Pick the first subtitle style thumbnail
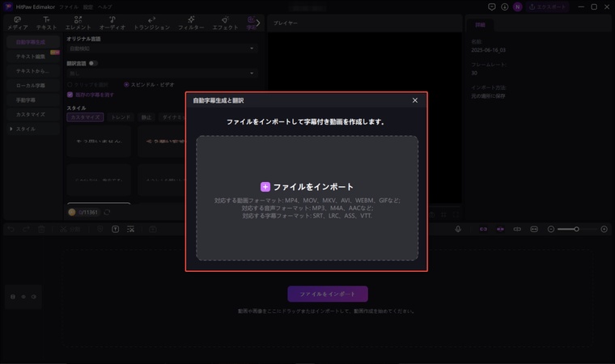The height and width of the screenshot is (364, 615). [99, 142]
